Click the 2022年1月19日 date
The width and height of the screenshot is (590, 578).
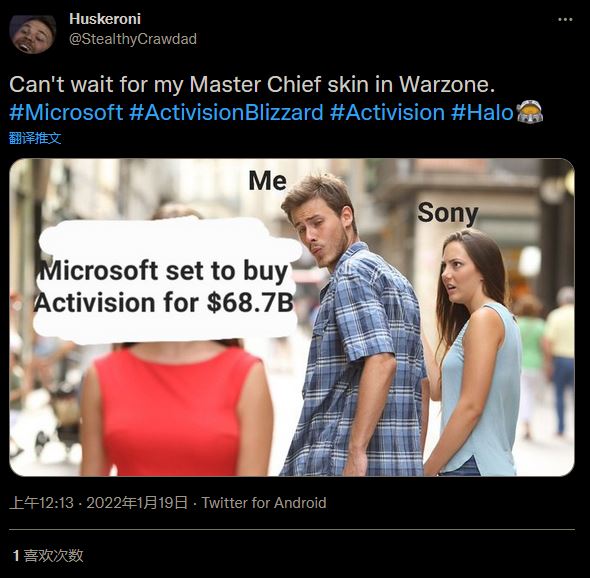[137, 503]
